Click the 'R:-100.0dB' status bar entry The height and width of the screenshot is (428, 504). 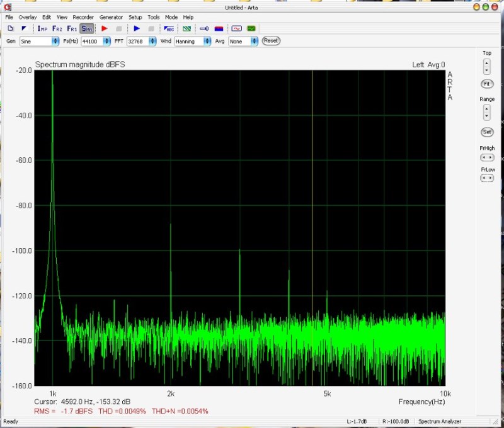pyautogui.click(x=396, y=422)
